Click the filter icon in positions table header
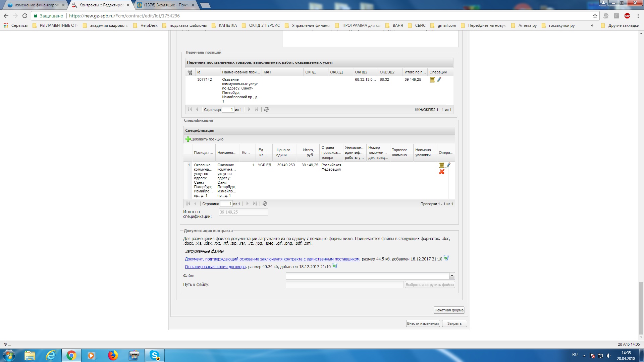The width and height of the screenshot is (644, 362). 190,72
